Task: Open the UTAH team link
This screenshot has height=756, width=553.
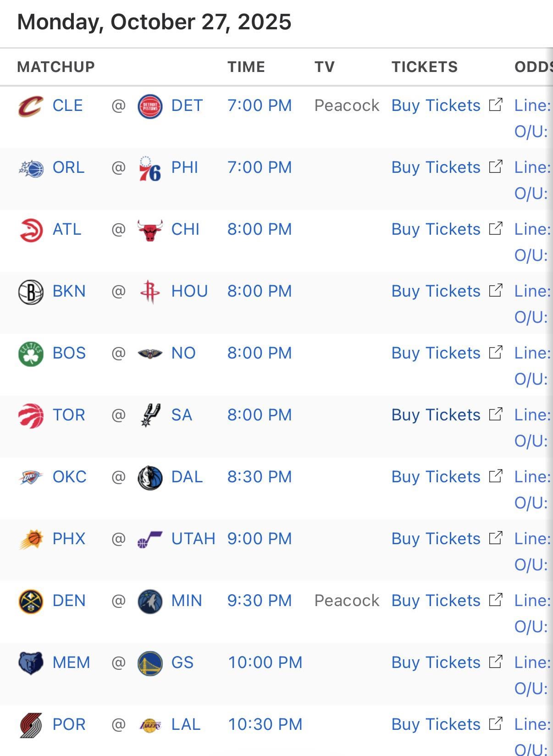Action: pyautogui.click(x=193, y=539)
